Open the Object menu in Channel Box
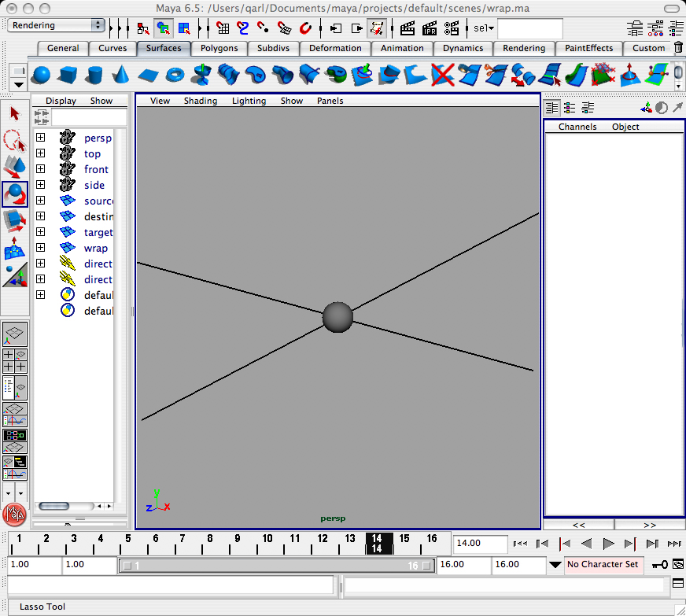 [625, 127]
